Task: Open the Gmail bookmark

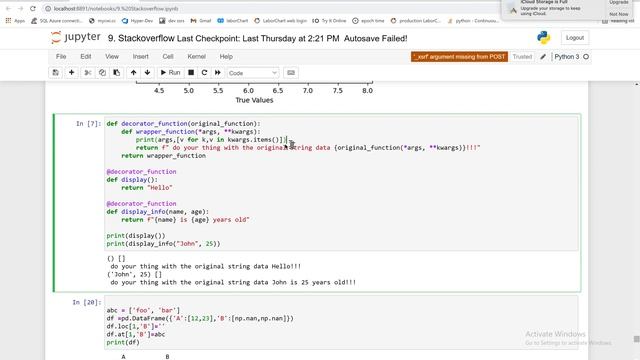Action: pyautogui.click(x=201, y=20)
